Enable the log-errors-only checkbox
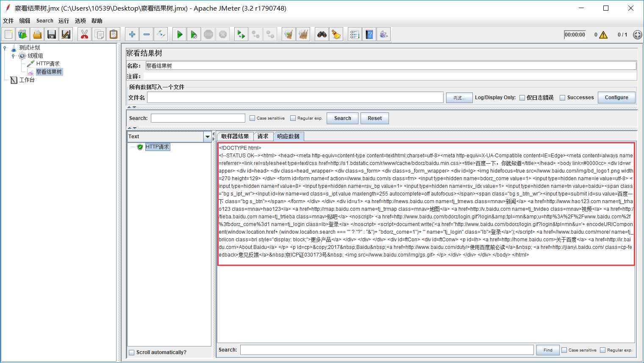The width and height of the screenshot is (644, 363). 522,98
